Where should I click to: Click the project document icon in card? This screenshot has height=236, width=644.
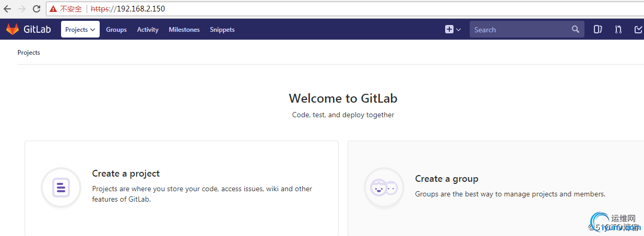tap(61, 188)
